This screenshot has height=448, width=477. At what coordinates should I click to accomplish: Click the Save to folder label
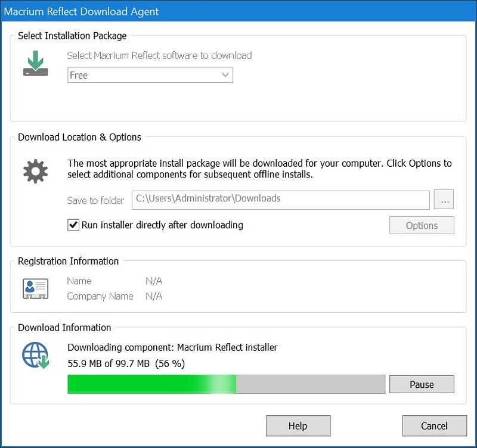click(x=95, y=200)
